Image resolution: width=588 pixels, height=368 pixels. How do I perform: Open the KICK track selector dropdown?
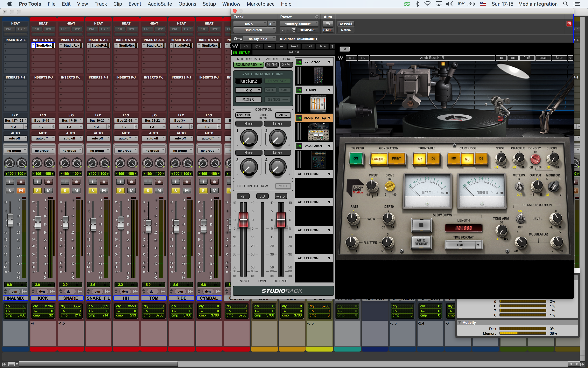click(x=250, y=24)
